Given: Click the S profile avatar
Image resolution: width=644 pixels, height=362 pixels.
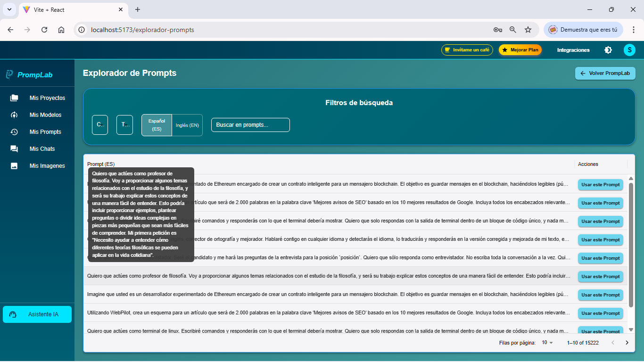Looking at the screenshot, I should click(x=629, y=49).
